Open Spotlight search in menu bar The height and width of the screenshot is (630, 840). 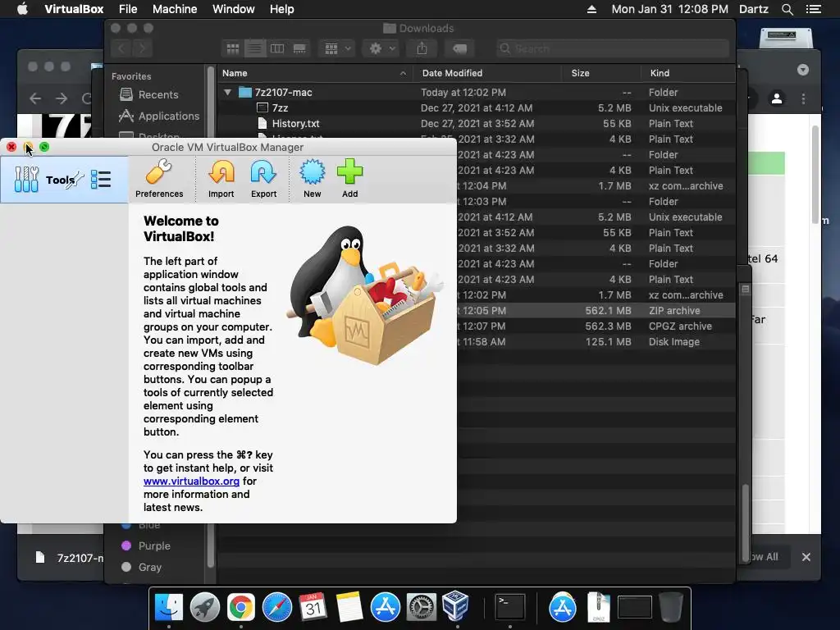(787, 9)
